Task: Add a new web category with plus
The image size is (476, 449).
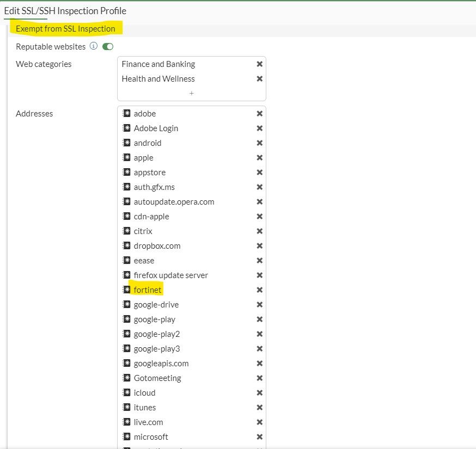Action: click(x=192, y=94)
